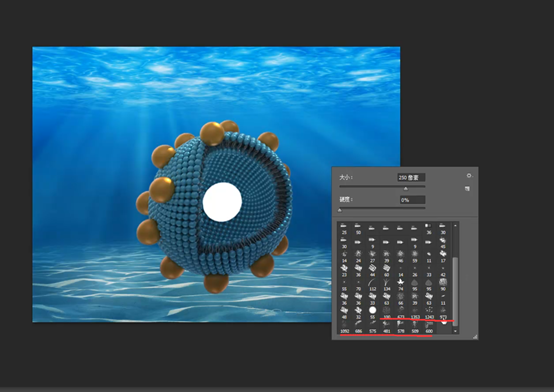The height and width of the screenshot is (392, 554).
Task: Click the brush size value field
Action: (411, 177)
